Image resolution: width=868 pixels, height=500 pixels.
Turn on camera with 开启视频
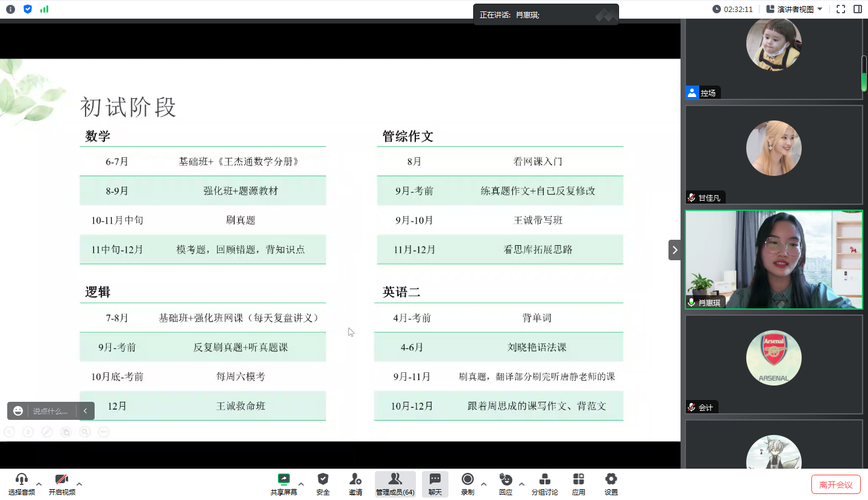coord(61,484)
